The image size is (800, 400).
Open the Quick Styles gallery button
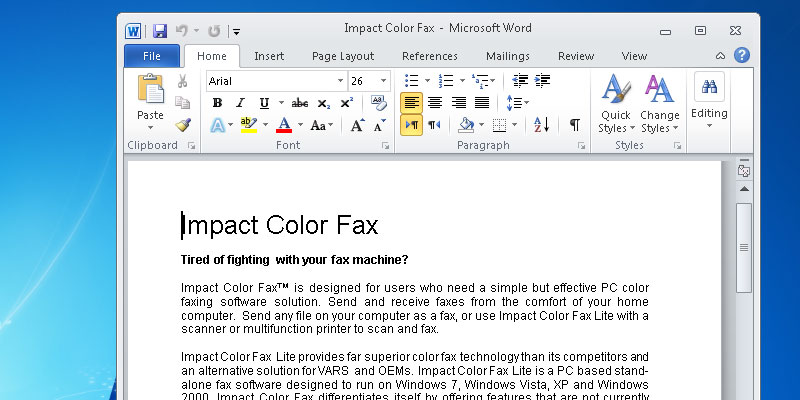tap(615, 105)
